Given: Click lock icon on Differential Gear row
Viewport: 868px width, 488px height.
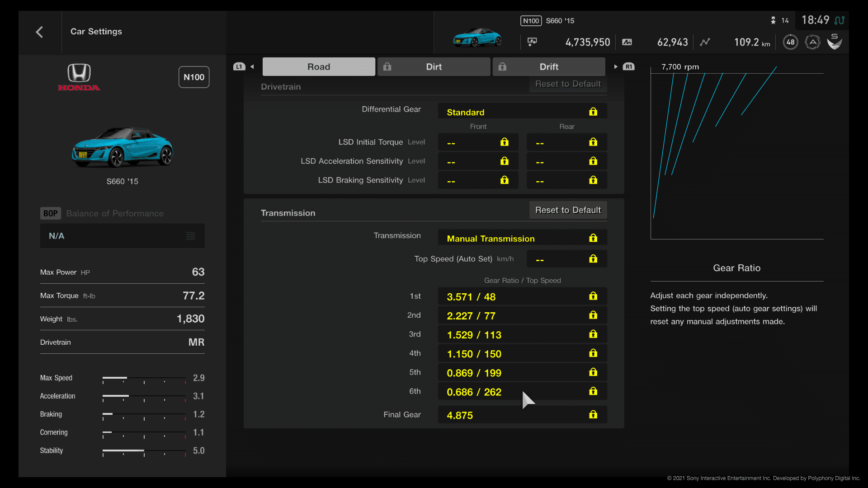Looking at the screenshot, I should 593,112.
